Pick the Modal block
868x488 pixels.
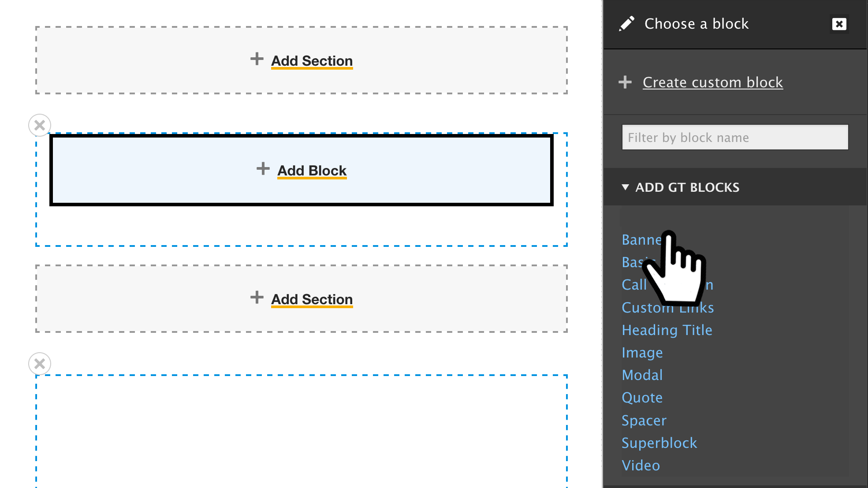tap(642, 375)
